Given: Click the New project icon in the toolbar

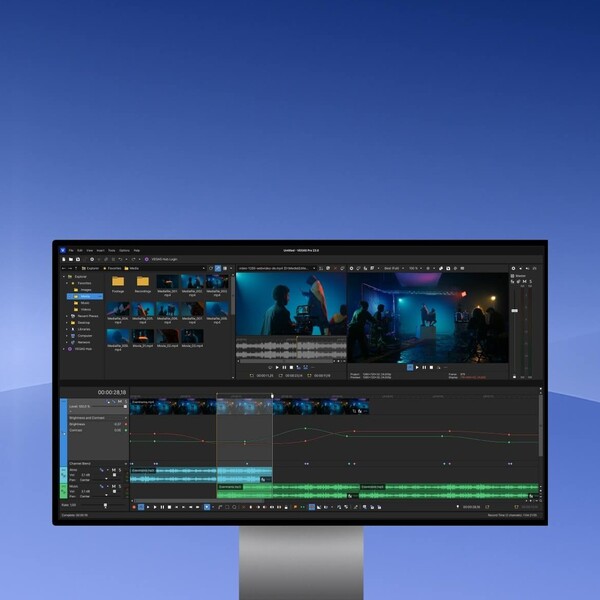Looking at the screenshot, I should coord(65,259).
